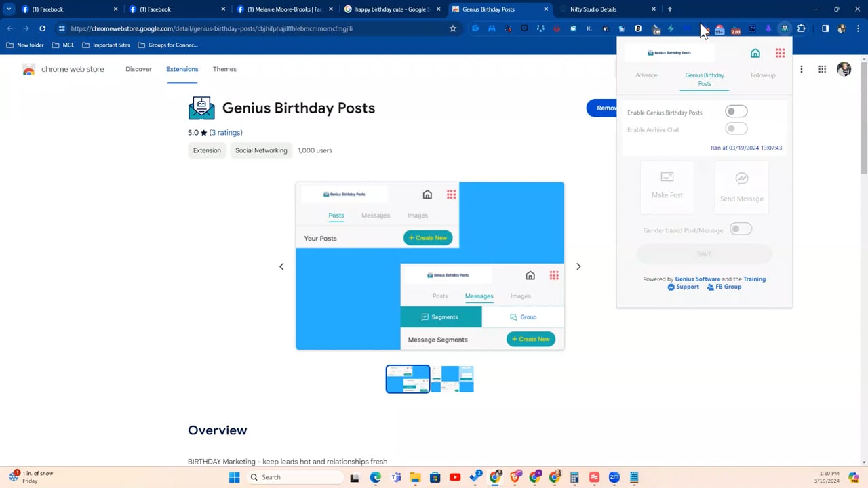Image resolution: width=868 pixels, height=488 pixels.
Task: Open the chrome web store logo icon
Action: click(28, 69)
